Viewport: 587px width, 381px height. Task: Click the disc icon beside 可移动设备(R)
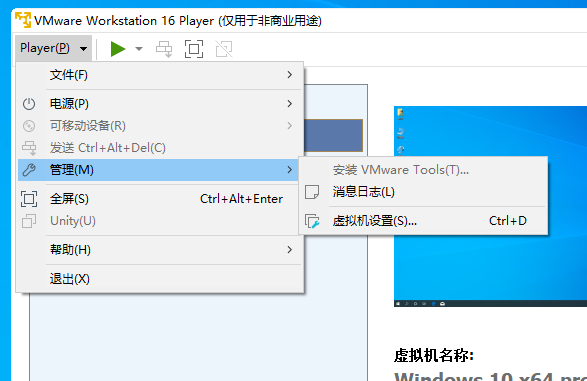pos(29,126)
